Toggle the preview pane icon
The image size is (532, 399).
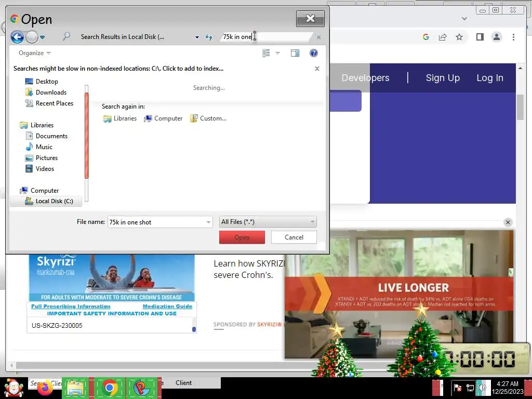point(295,53)
